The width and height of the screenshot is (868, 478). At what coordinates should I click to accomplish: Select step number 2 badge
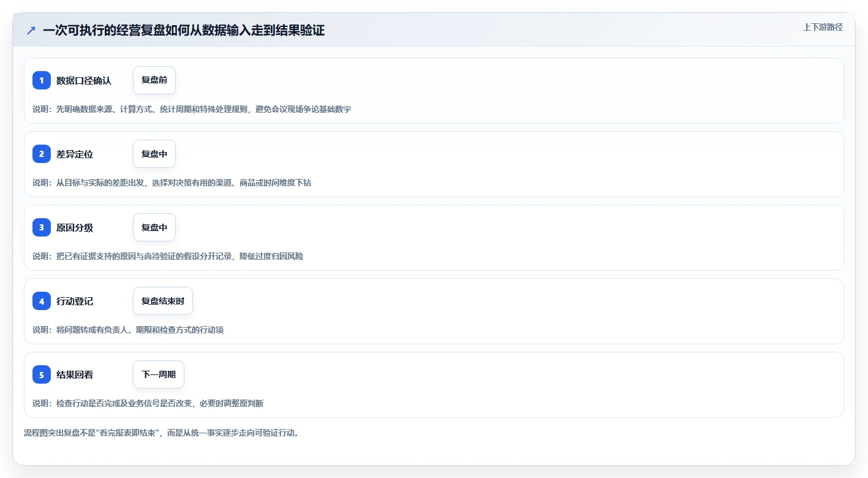tap(42, 154)
